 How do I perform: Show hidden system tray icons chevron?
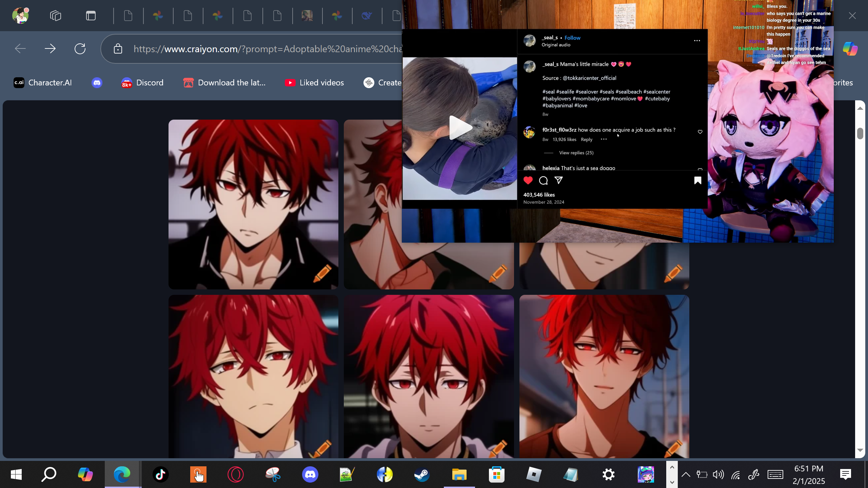coord(686,474)
